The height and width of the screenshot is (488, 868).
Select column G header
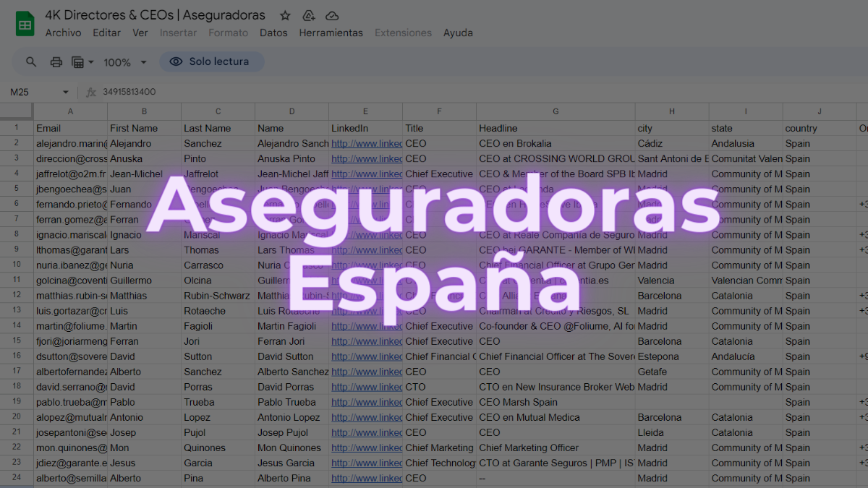pos(556,111)
